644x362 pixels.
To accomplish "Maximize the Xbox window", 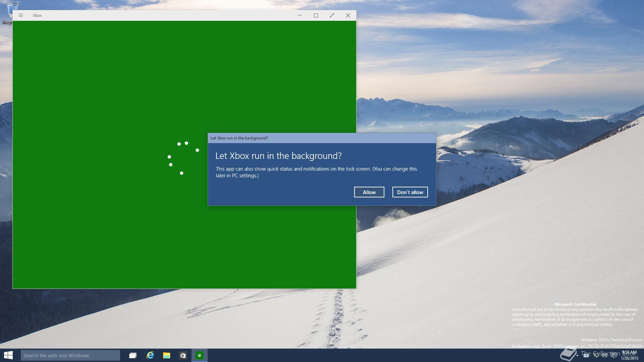I will coord(316,15).
